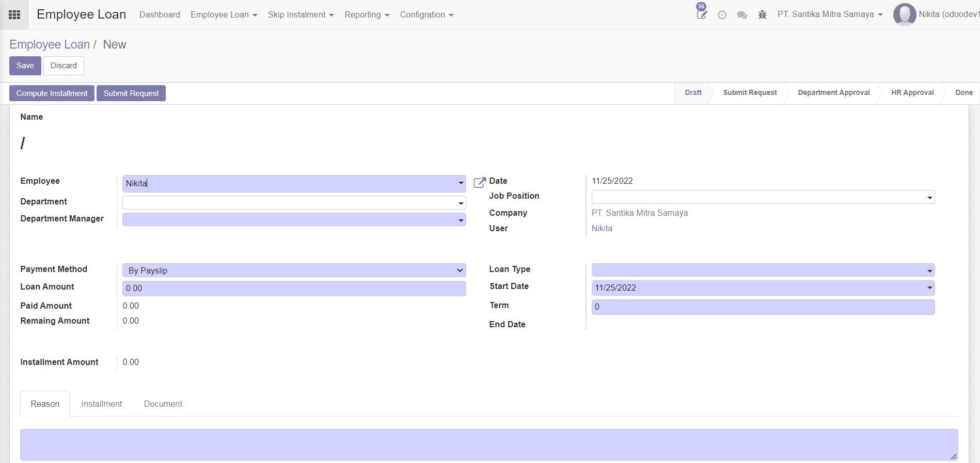The image size is (980, 463).
Task: Click the Compute Installment button
Action: pos(52,93)
